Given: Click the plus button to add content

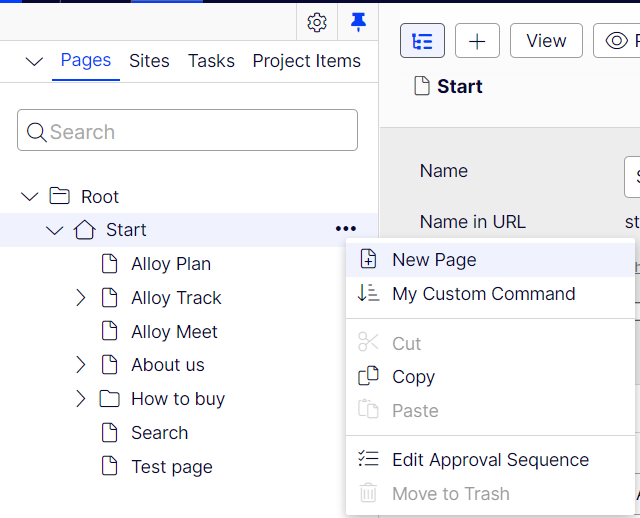Looking at the screenshot, I should coord(477,41).
